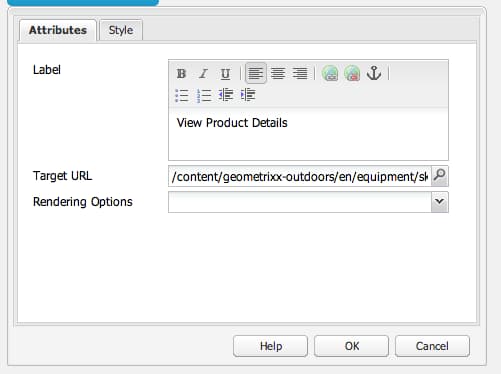Screen dimensions: 501x374
Task: Toggle underline formatting in Label editor
Action: point(225,73)
